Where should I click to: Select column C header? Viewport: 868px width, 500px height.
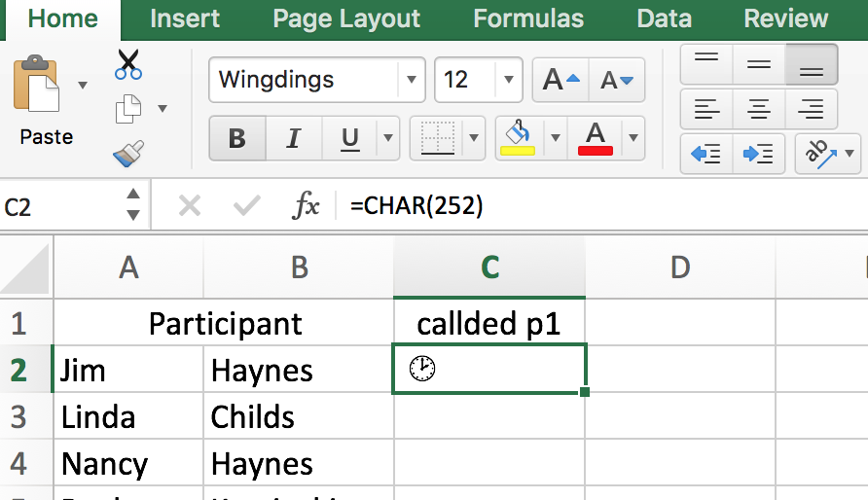click(x=489, y=268)
